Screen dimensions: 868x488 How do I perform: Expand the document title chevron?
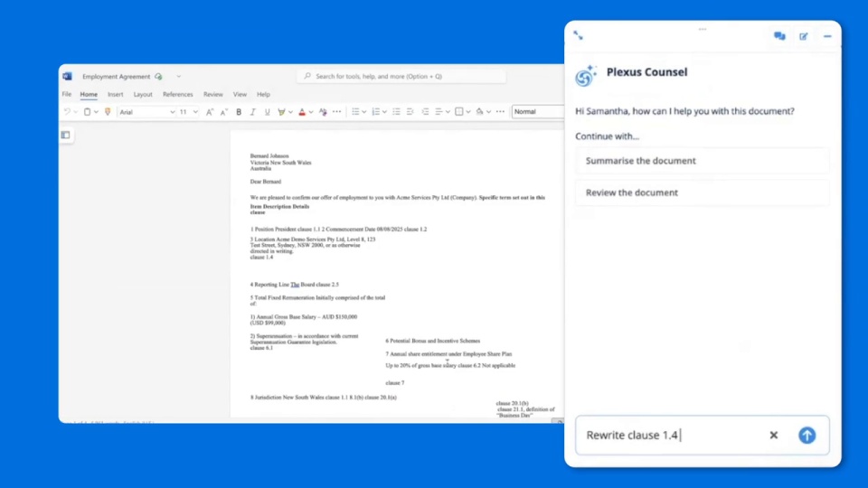click(179, 76)
